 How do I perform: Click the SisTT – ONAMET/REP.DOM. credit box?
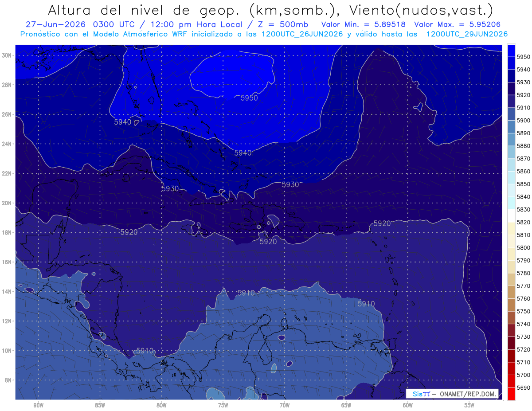tap(452, 394)
